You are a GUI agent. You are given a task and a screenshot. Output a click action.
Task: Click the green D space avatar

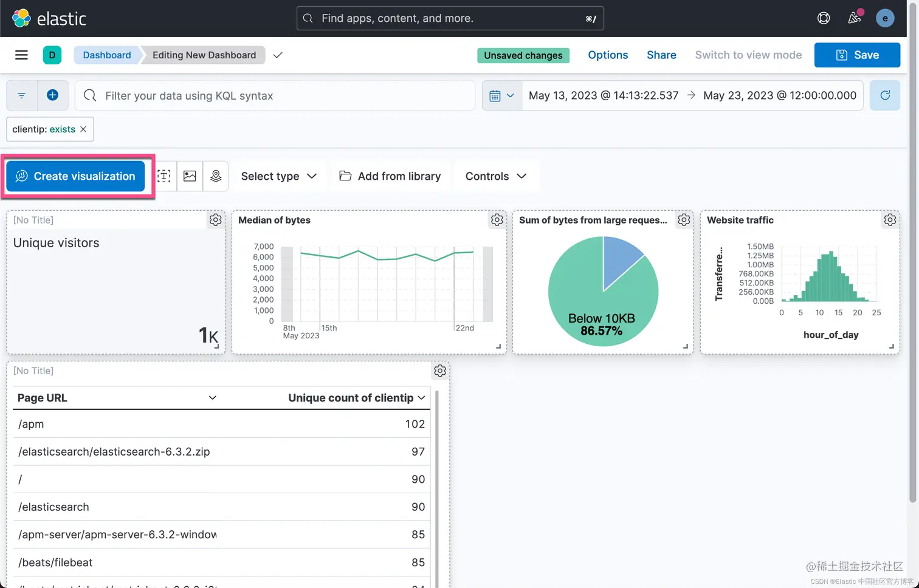[52, 55]
